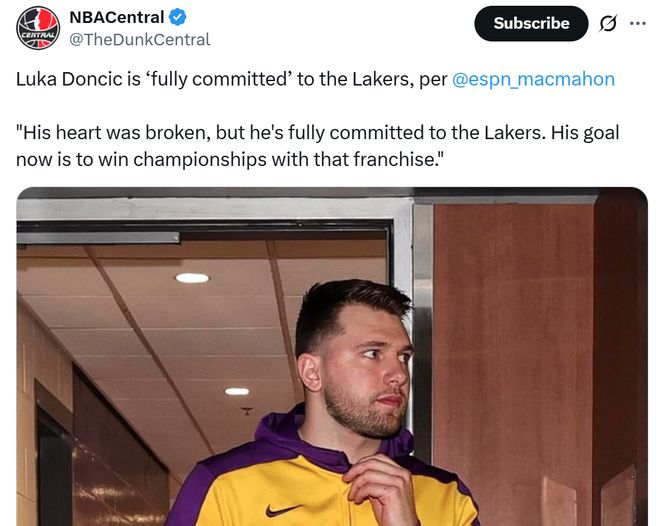The width and height of the screenshot is (660, 526).
Task: Expand the three-dot more options menu
Action: click(637, 23)
